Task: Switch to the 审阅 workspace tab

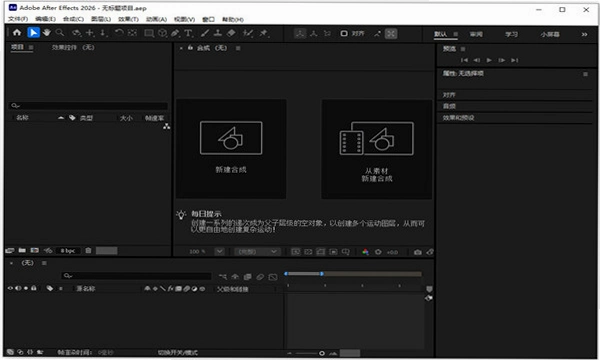Action: [476, 34]
